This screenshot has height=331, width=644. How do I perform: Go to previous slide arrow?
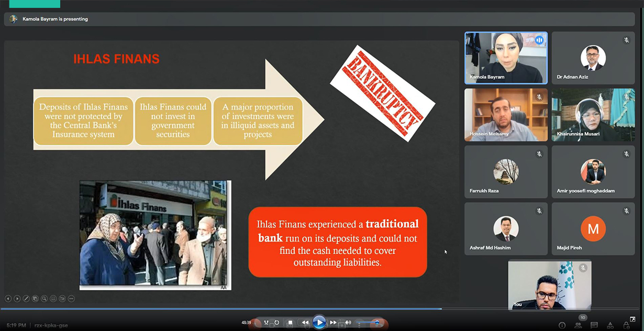pyautogui.click(x=8, y=299)
